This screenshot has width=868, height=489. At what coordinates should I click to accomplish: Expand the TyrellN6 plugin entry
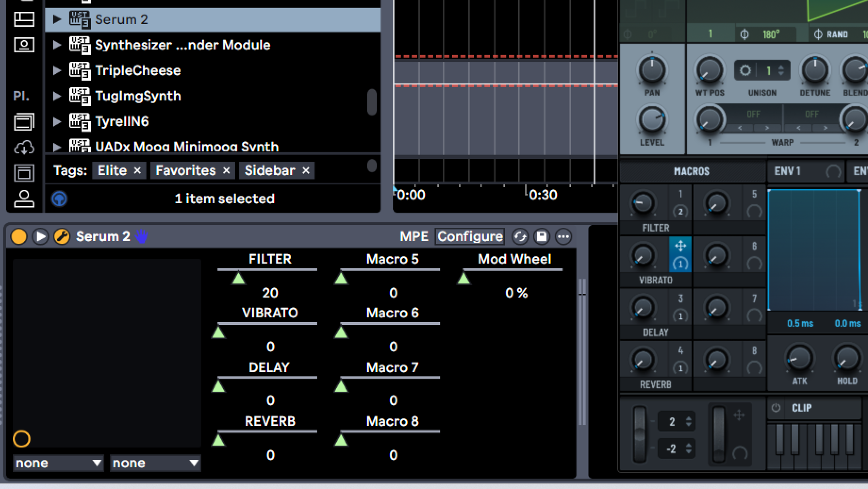[x=57, y=121]
